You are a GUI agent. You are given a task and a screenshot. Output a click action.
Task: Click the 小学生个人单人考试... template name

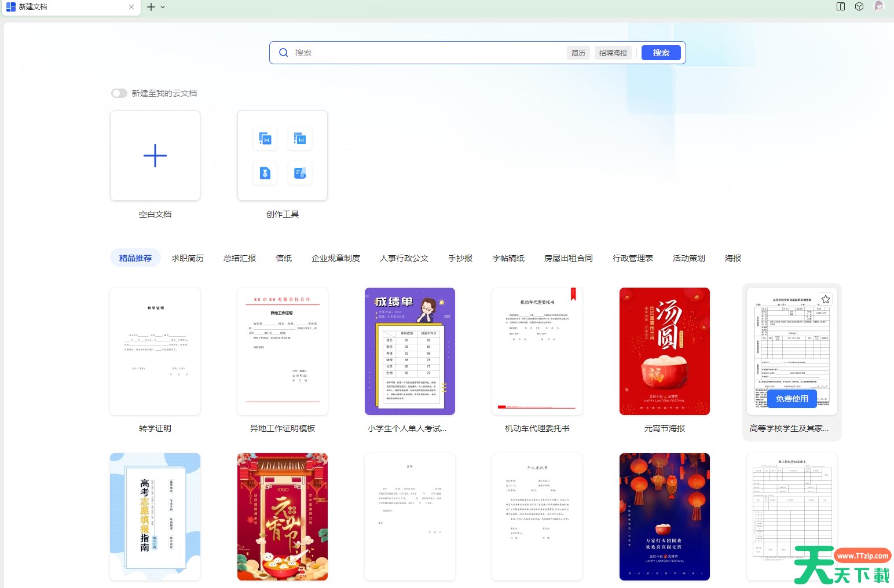coord(407,428)
